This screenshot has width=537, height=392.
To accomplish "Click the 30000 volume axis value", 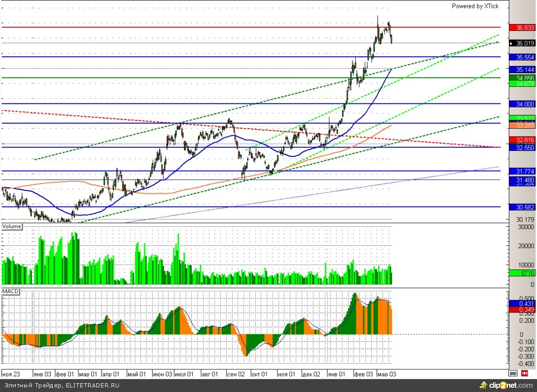I will pyautogui.click(x=526, y=227).
